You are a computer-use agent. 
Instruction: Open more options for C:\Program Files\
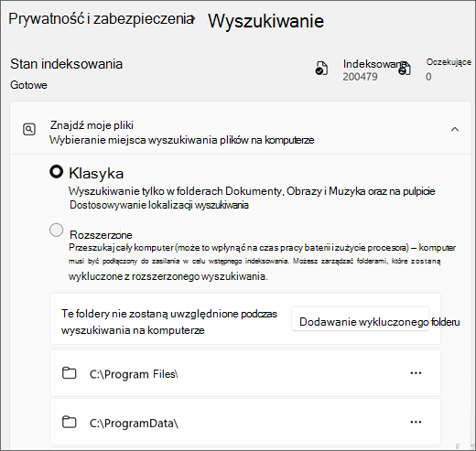(x=416, y=373)
